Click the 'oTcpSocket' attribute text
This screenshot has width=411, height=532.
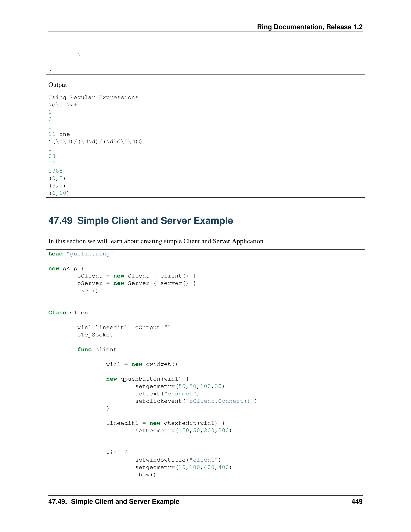(x=95, y=335)
